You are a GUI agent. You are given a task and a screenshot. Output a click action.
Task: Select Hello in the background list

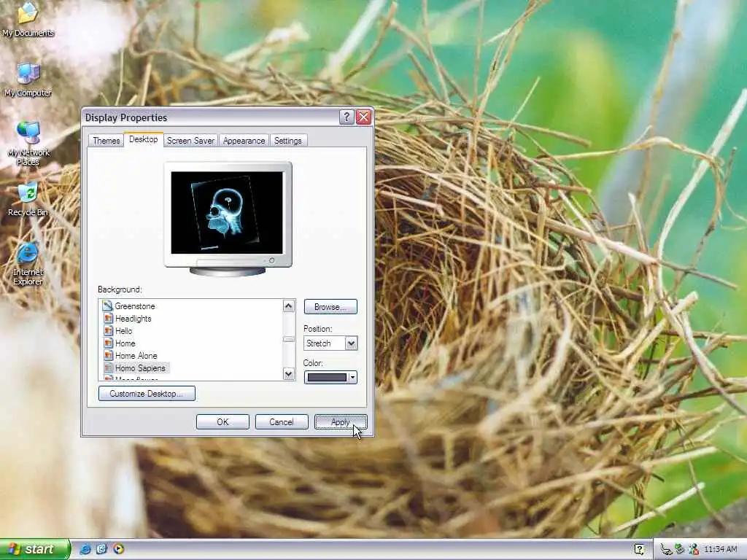[124, 330]
